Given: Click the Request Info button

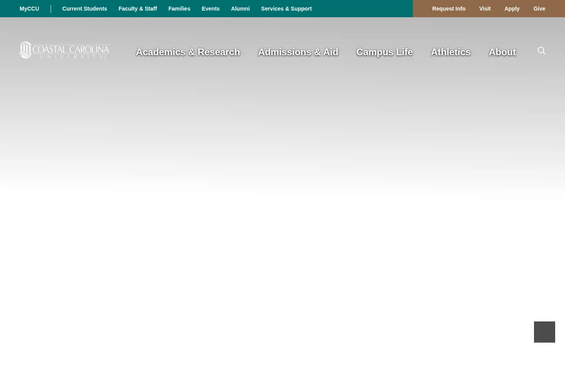Looking at the screenshot, I should [449, 9].
